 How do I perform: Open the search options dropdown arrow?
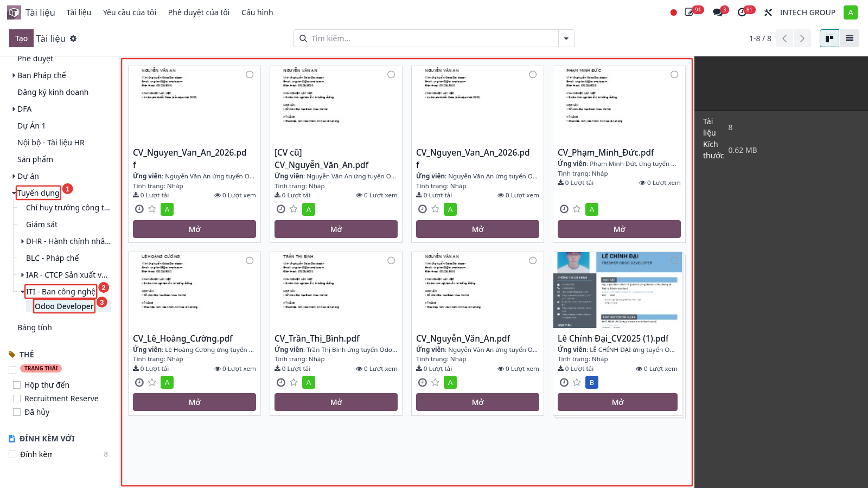point(566,38)
